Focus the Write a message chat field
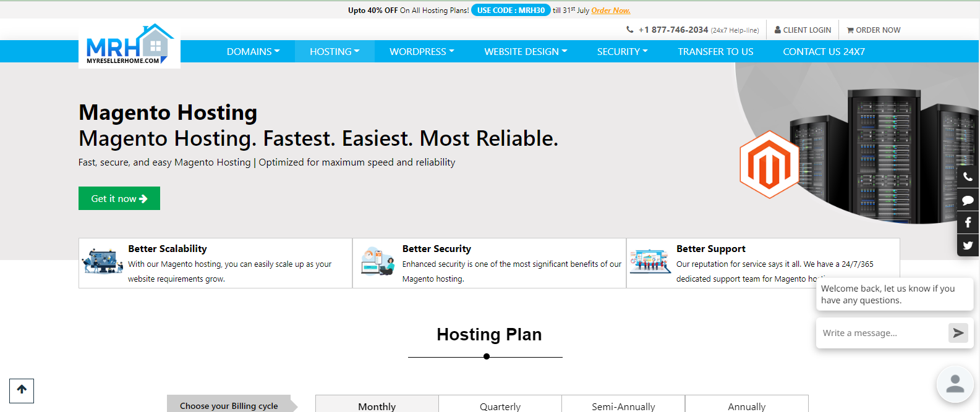 (882, 333)
